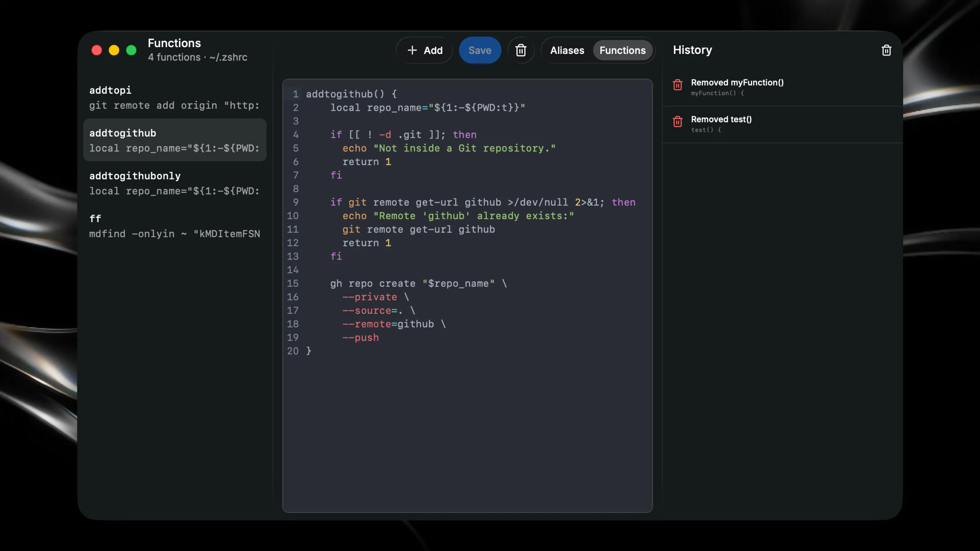Click line number 9 in the gutter

(296, 202)
